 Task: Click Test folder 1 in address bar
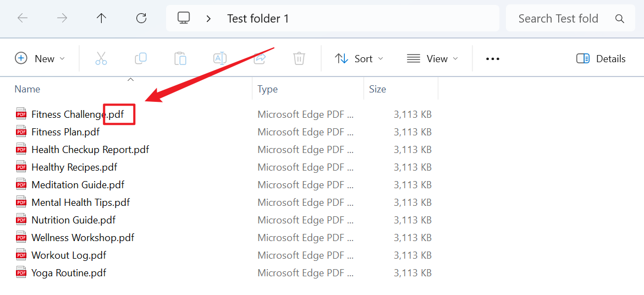coord(258,19)
